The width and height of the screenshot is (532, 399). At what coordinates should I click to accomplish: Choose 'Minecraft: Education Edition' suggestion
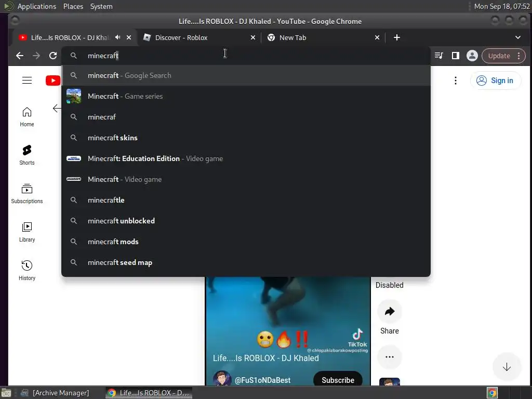(246, 158)
